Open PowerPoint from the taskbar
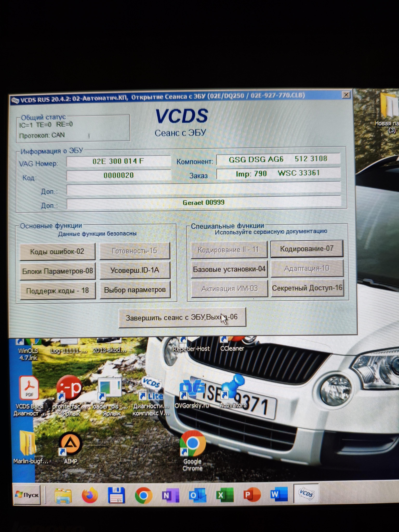This screenshot has width=399, height=532. coord(252,495)
